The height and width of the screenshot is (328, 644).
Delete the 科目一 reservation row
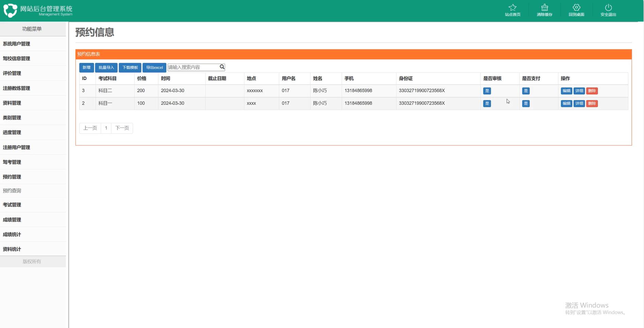[592, 103]
